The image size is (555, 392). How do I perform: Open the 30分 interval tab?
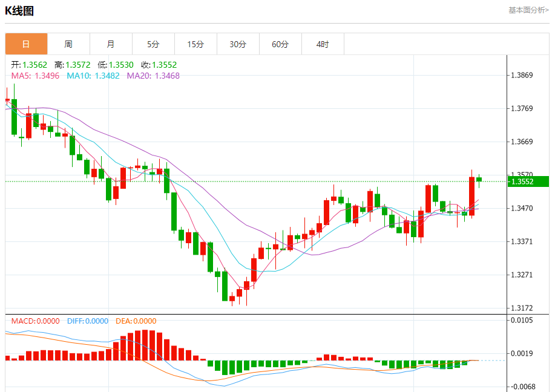[238, 44]
